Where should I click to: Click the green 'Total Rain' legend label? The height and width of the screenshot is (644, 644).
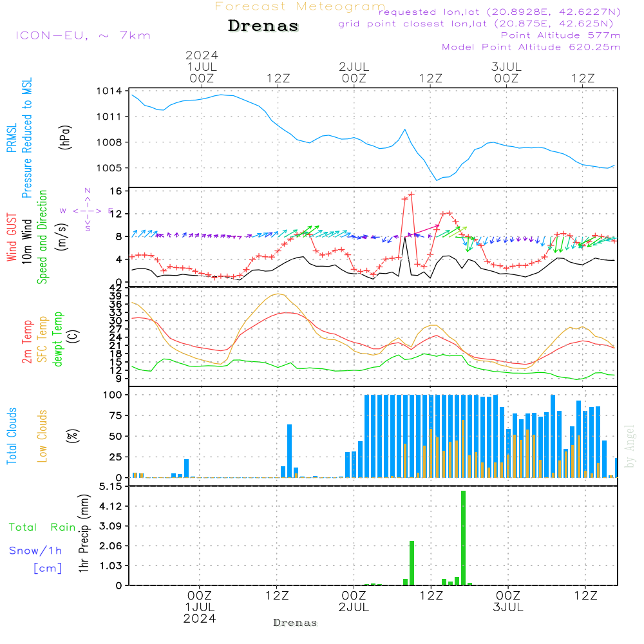43,527
